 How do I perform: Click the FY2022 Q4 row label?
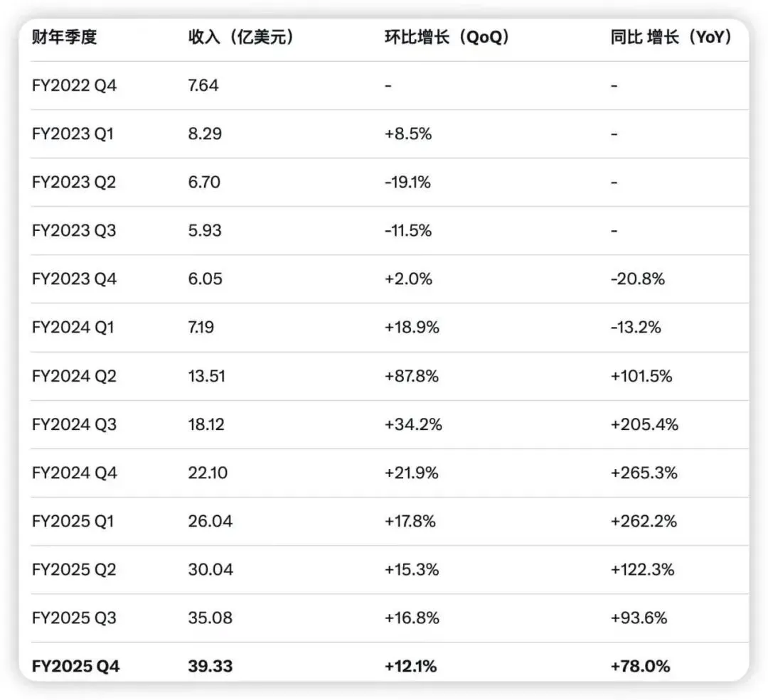tap(74, 86)
